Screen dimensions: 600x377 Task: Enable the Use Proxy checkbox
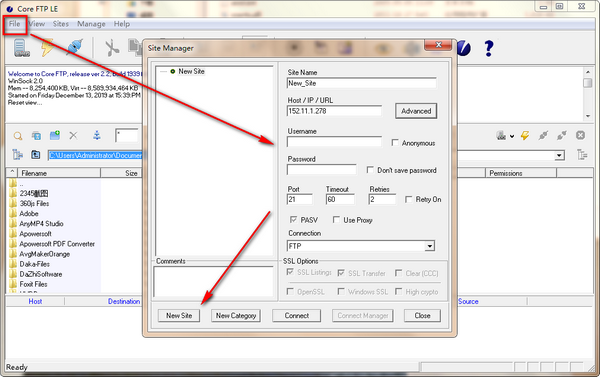[336, 220]
